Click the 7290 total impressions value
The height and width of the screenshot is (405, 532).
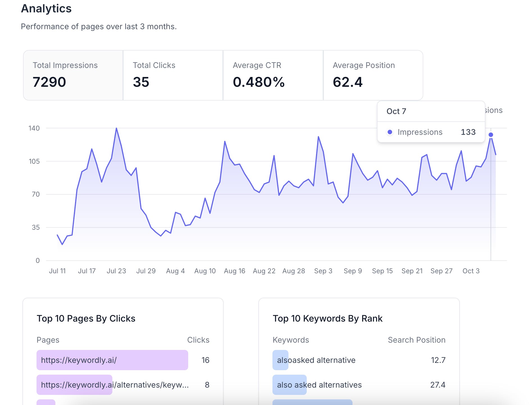tap(49, 82)
